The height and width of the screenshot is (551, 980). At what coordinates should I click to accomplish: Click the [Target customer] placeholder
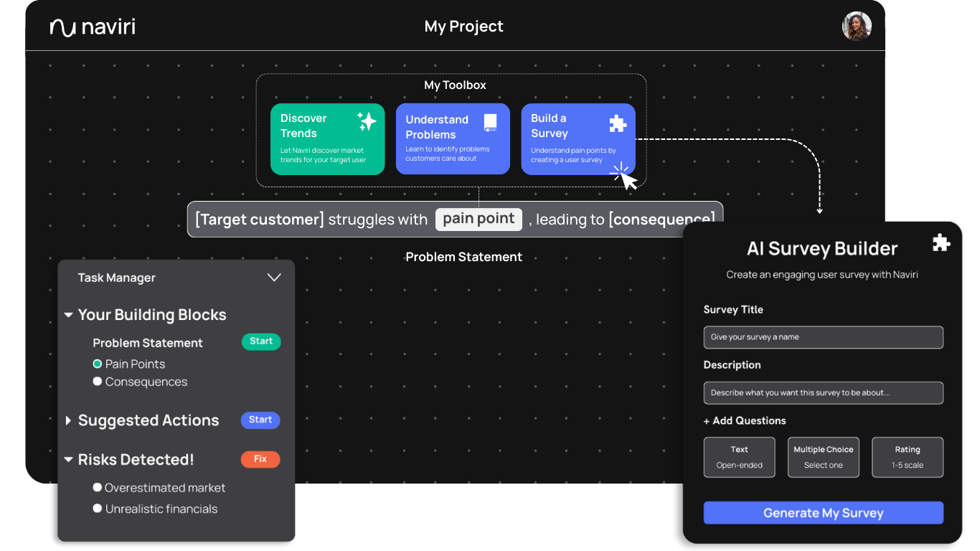click(260, 220)
